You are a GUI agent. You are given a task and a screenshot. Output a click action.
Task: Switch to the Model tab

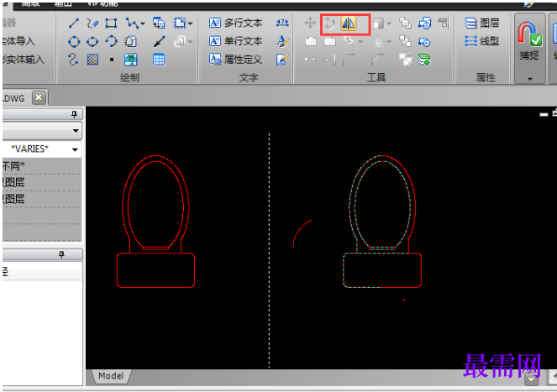click(111, 376)
